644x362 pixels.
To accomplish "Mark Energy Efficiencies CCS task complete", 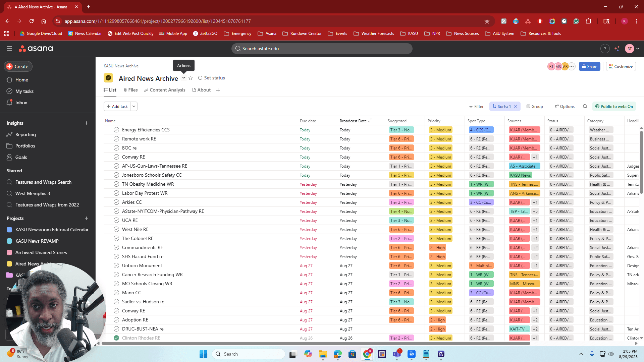I will (x=116, y=130).
